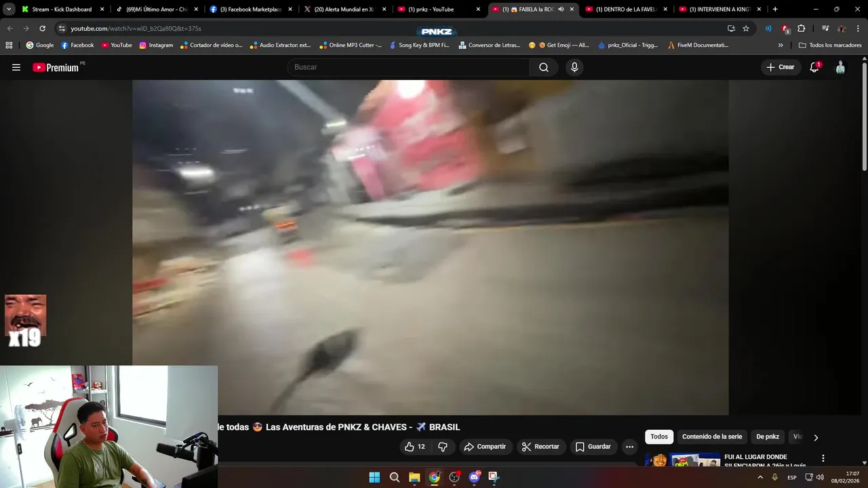
Task: Start voice search with microphone icon
Action: pyautogui.click(x=574, y=67)
